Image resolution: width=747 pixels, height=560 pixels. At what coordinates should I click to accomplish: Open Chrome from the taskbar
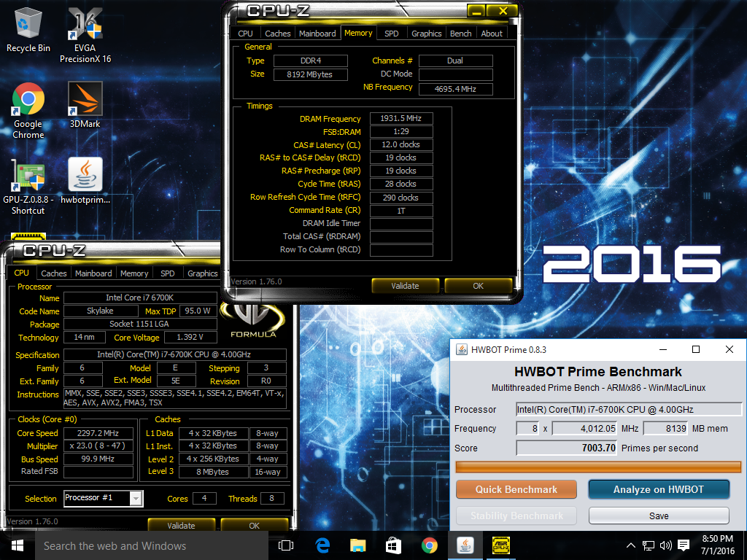pyautogui.click(x=429, y=545)
